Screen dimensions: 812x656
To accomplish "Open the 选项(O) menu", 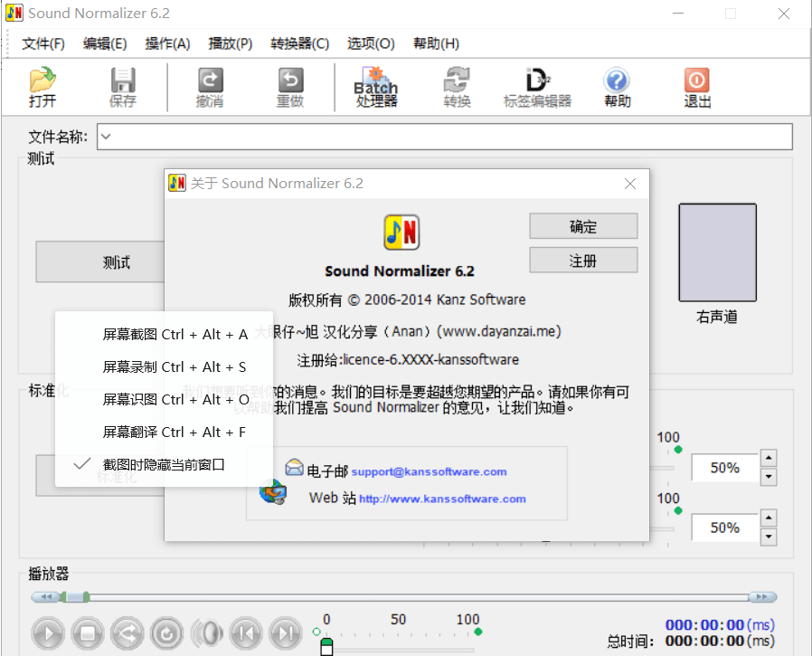I will pyautogui.click(x=370, y=43).
